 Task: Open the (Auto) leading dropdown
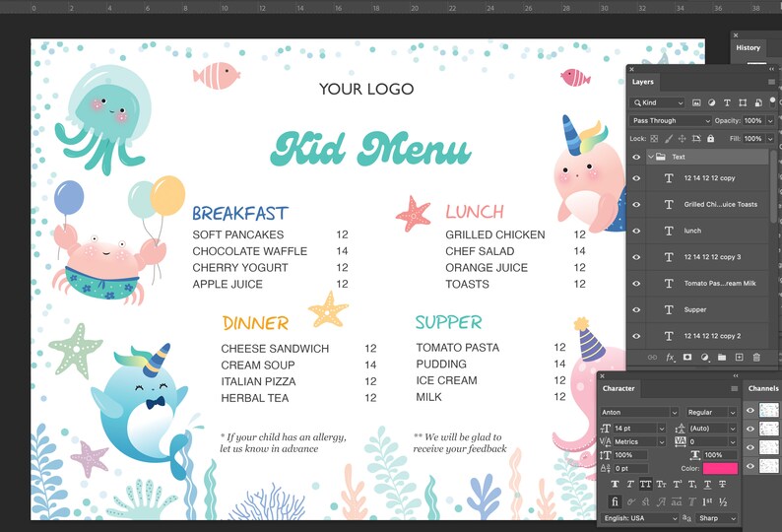(733, 429)
